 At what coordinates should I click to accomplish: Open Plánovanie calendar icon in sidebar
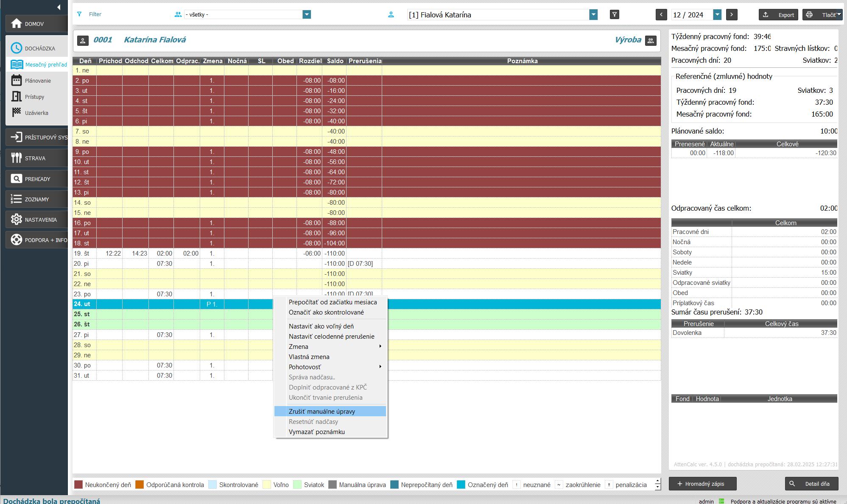pos(17,81)
